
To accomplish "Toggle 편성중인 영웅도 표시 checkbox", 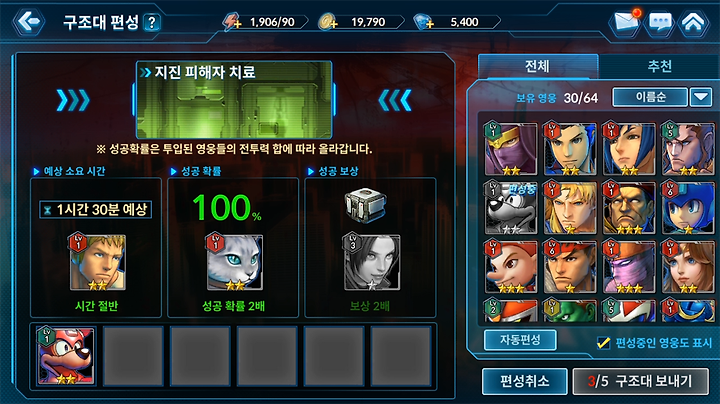I will click(x=603, y=342).
